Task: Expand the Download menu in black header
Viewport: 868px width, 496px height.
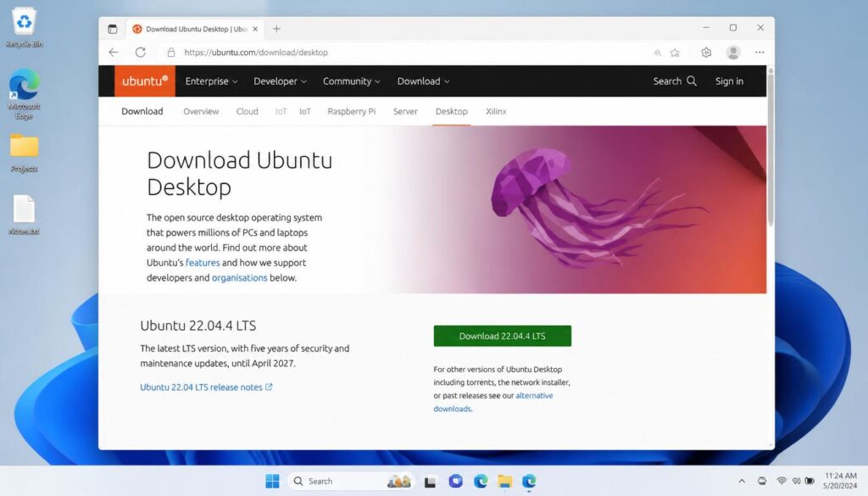Action: (424, 81)
